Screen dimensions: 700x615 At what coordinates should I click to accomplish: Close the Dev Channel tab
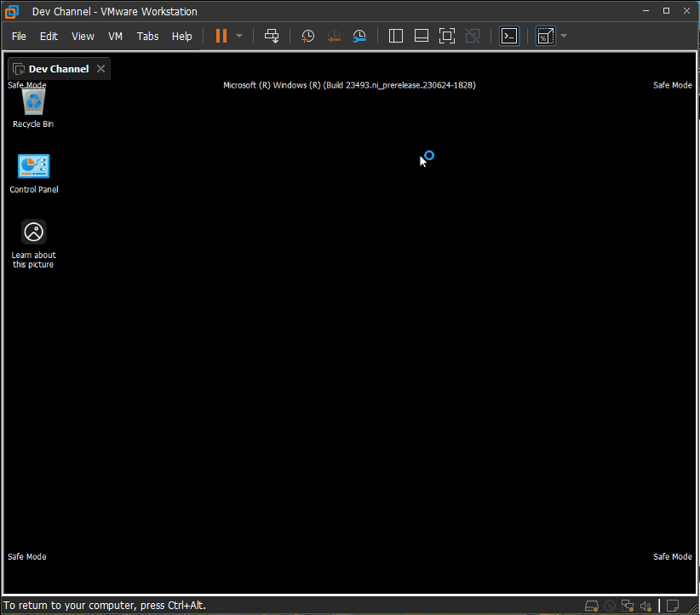100,69
